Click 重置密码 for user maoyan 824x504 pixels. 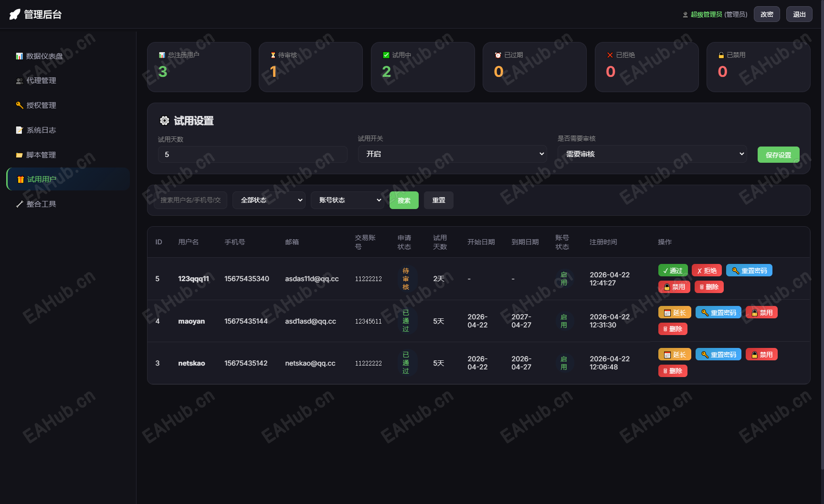[x=718, y=313]
